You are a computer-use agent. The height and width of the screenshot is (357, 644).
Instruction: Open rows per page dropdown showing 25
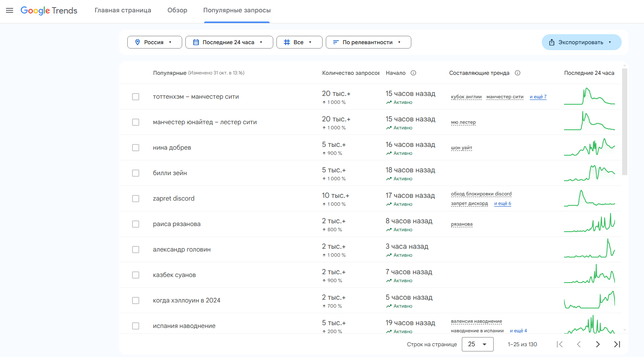(478, 344)
